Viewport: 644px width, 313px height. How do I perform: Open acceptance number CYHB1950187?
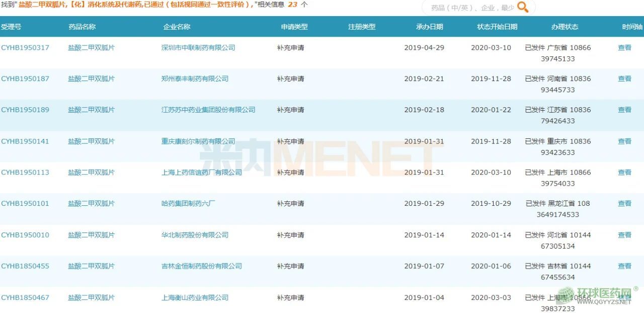click(25, 79)
